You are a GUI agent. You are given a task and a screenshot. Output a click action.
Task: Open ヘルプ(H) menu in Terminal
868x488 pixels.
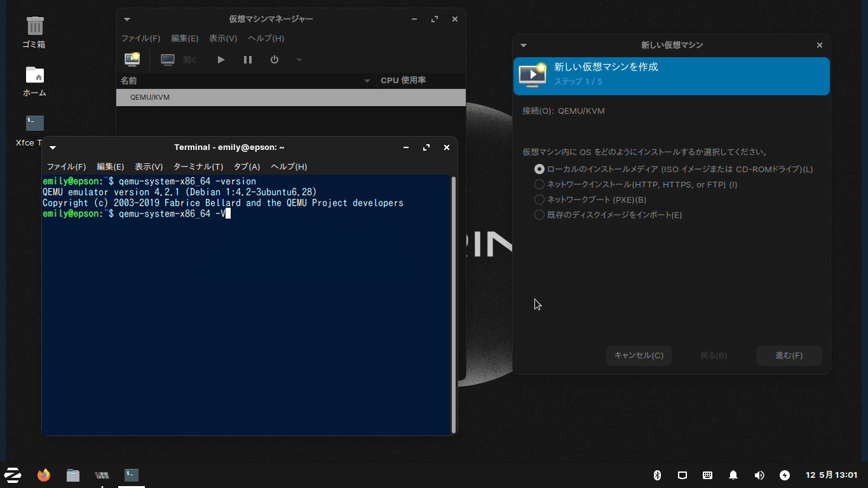point(289,166)
